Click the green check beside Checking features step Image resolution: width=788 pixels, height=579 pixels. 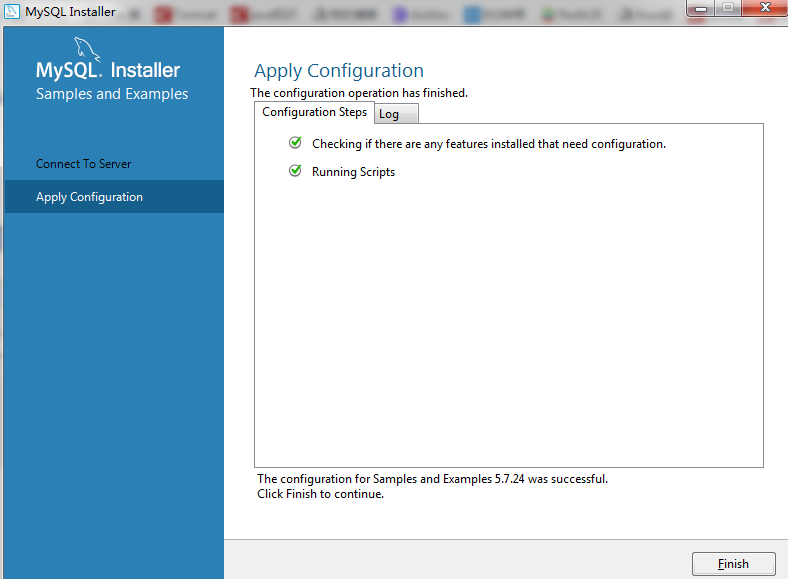pos(296,143)
